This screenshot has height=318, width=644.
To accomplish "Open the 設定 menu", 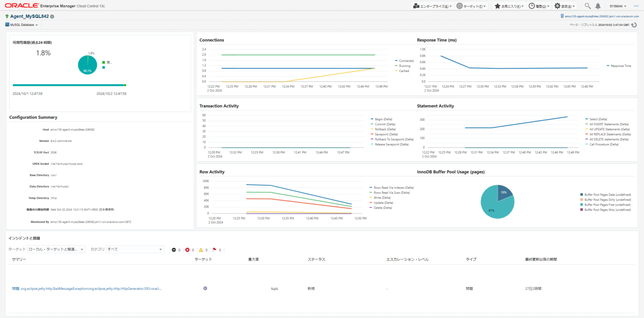I will [x=565, y=6].
